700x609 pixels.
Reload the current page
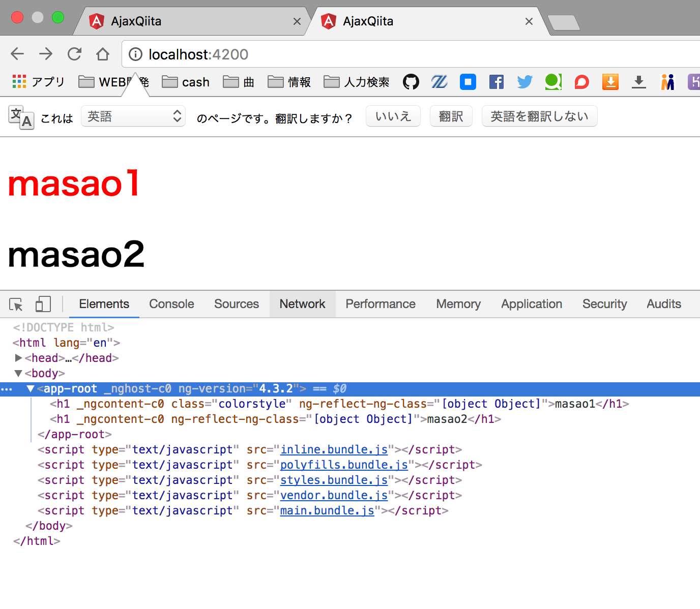[x=74, y=54]
